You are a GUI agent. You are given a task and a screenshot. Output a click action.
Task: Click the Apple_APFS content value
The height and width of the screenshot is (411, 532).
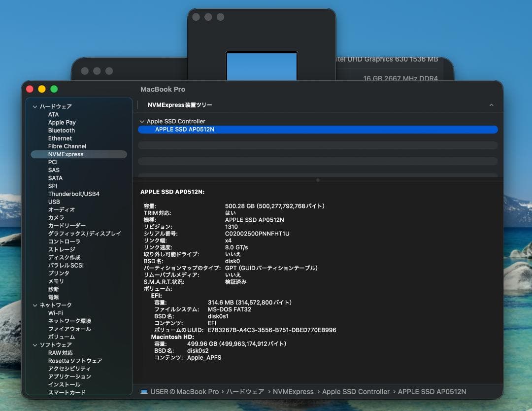204,358
